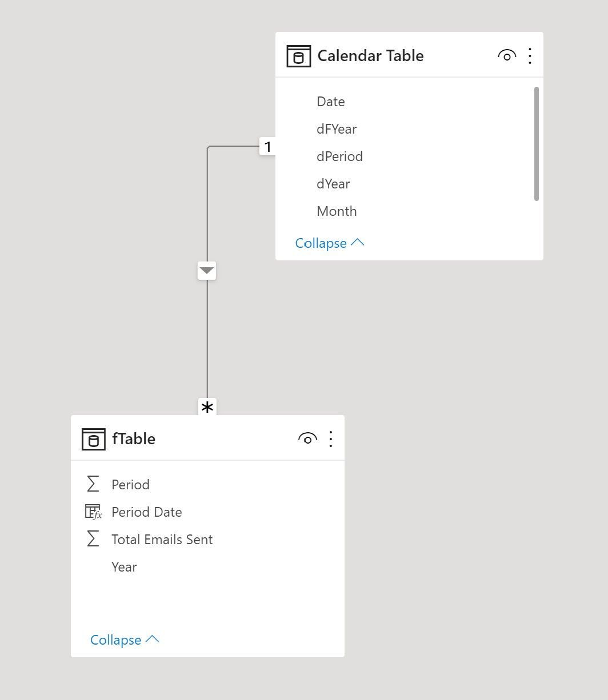
Task: Click the Calendar Table fields scrollbar
Action: tap(537, 144)
